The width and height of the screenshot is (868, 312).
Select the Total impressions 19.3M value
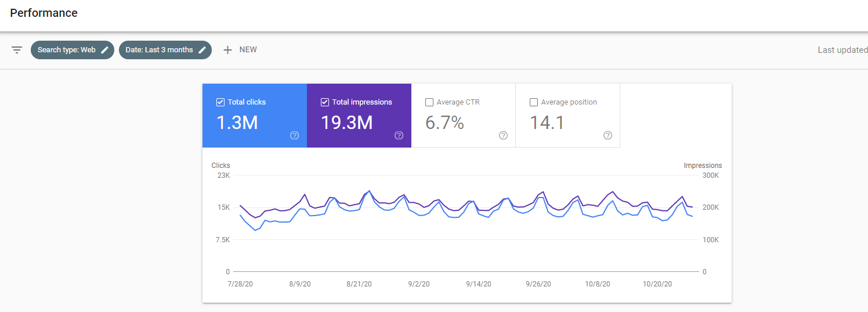point(347,123)
